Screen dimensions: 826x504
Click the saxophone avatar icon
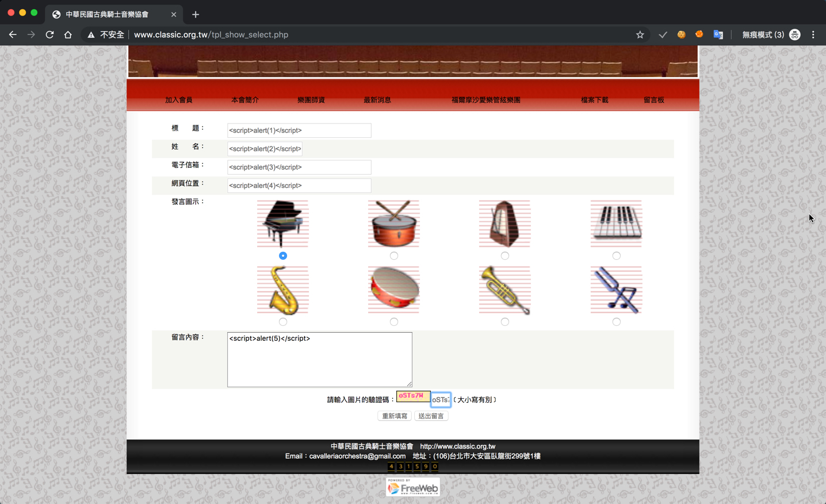[x=283, y=290]
